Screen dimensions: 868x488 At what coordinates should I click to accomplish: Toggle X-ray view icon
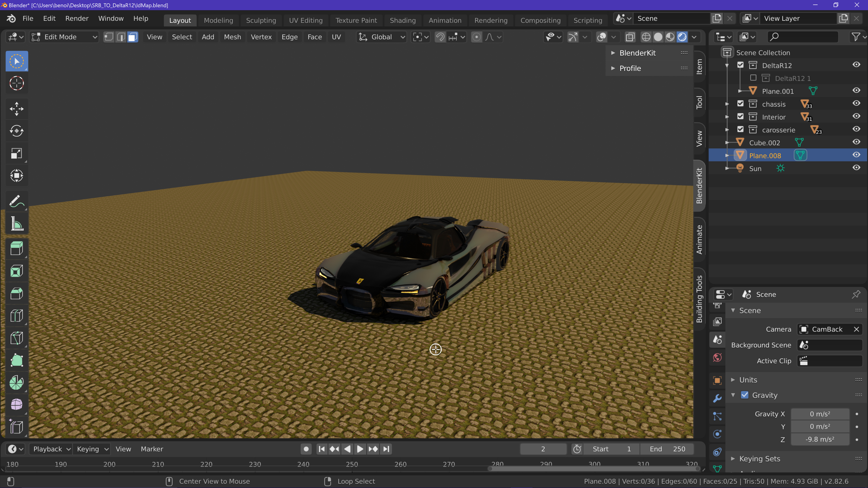coord(630,37)
